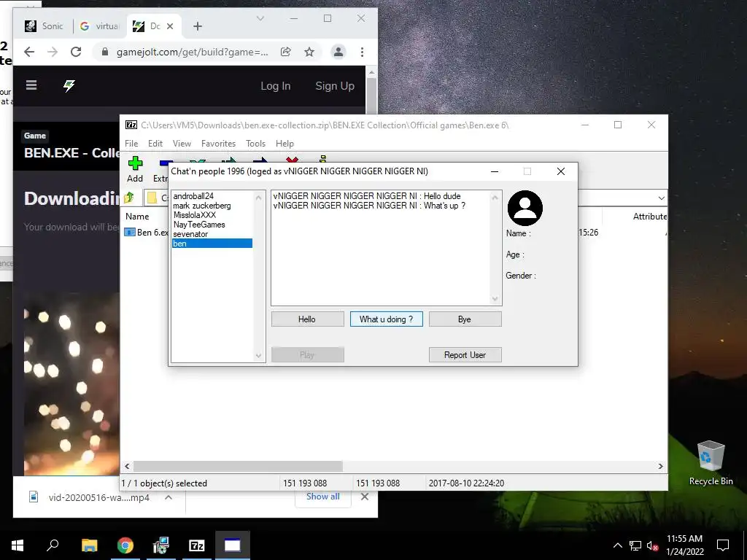This screenshot has height=560, width=747.
Task: Click the Report User button
Action: [465, 355]
